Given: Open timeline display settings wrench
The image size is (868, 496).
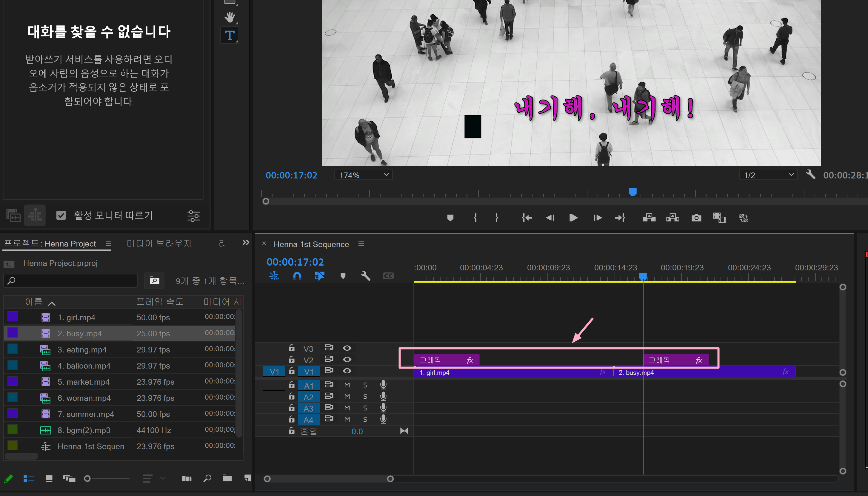Looking at the screenshot, I should [366, 276].
